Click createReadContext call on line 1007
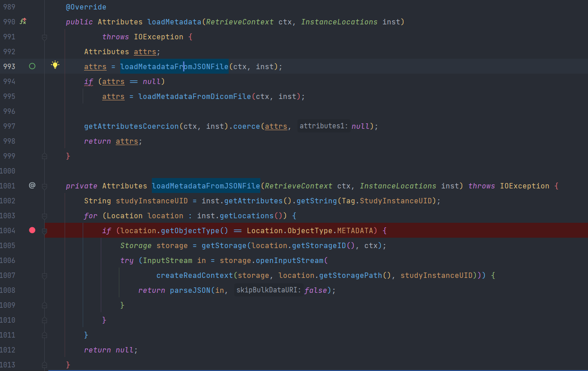Image resolution: width=588 pixels, height=371 pixels. [195, 275]
